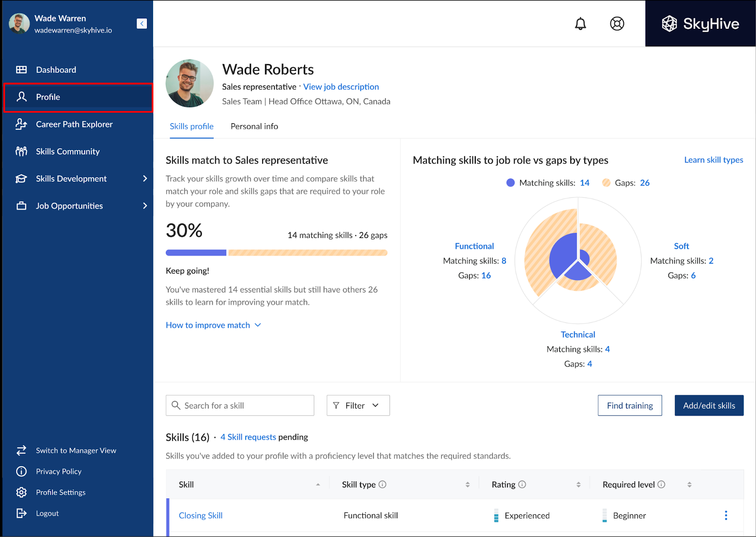756x537 pixels.
Task: Open the View job description link
Action: pos(341,87)
